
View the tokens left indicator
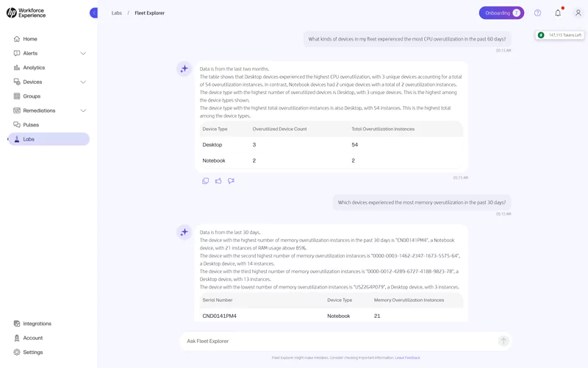point(560,35)
